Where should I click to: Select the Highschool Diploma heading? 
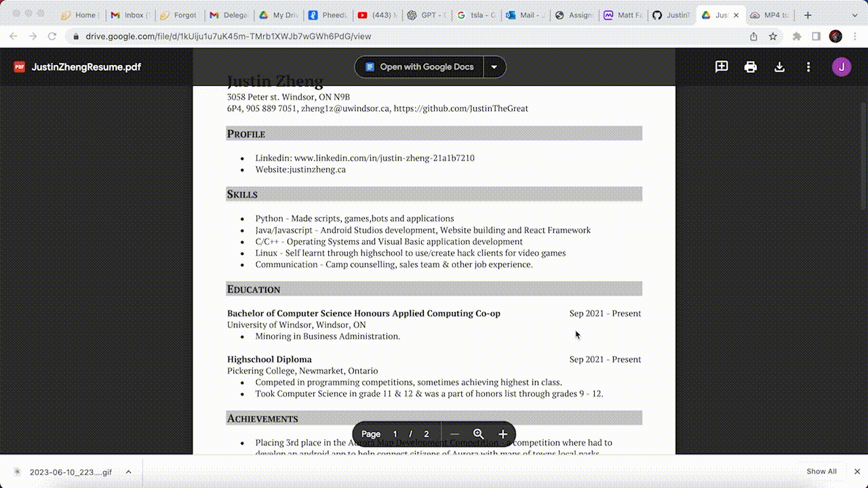point(269,359)
